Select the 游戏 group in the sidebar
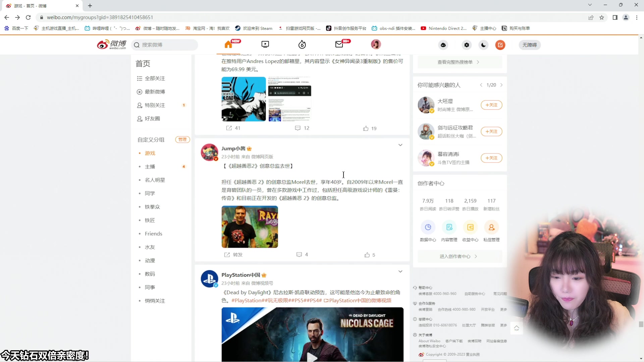This screenshot has width=644, height=362. (150, 153)
